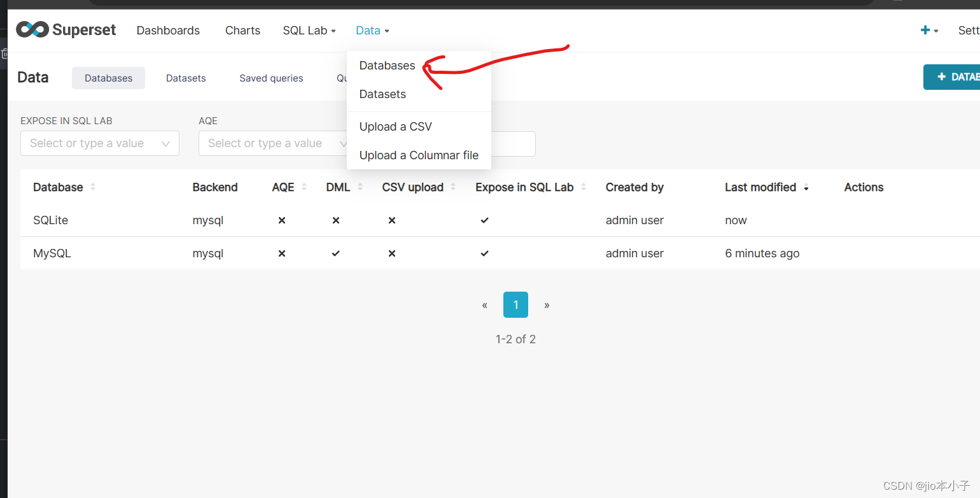
Task: Click the Actions column header
Action: 864,187
